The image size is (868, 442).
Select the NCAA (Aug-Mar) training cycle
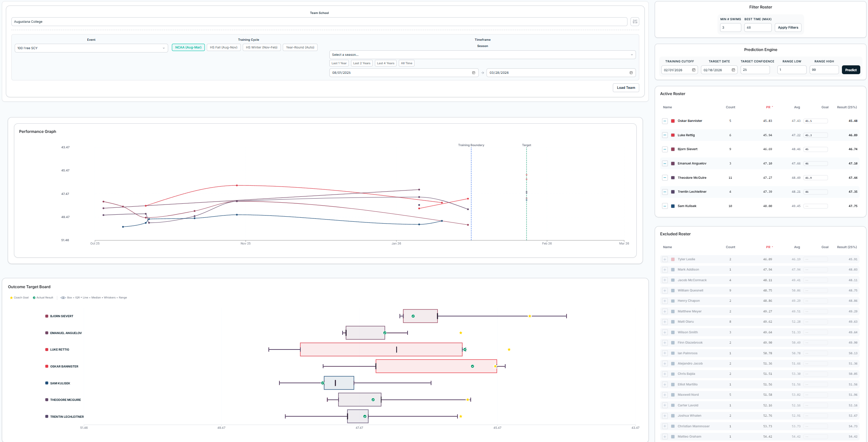pos(188,47)
